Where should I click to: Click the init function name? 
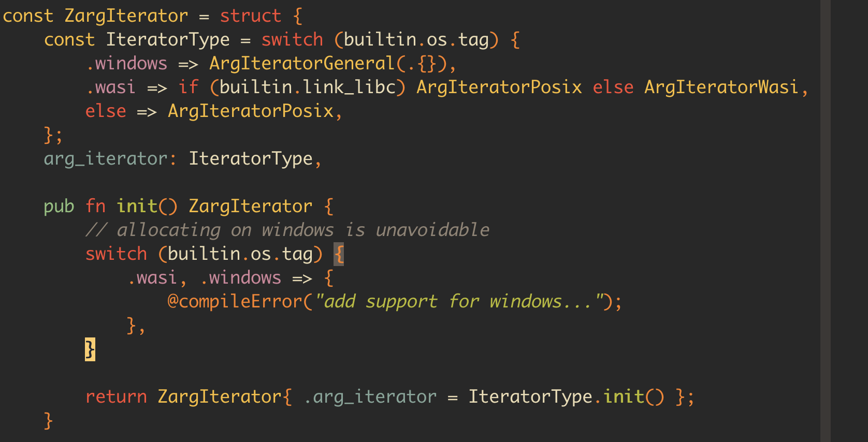tap(137, 207)
